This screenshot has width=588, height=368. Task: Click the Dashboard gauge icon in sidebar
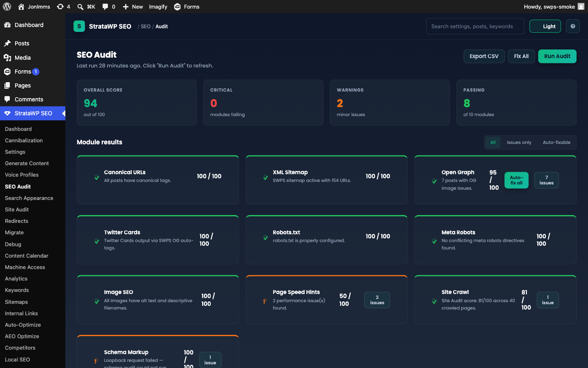click(7, 25)
